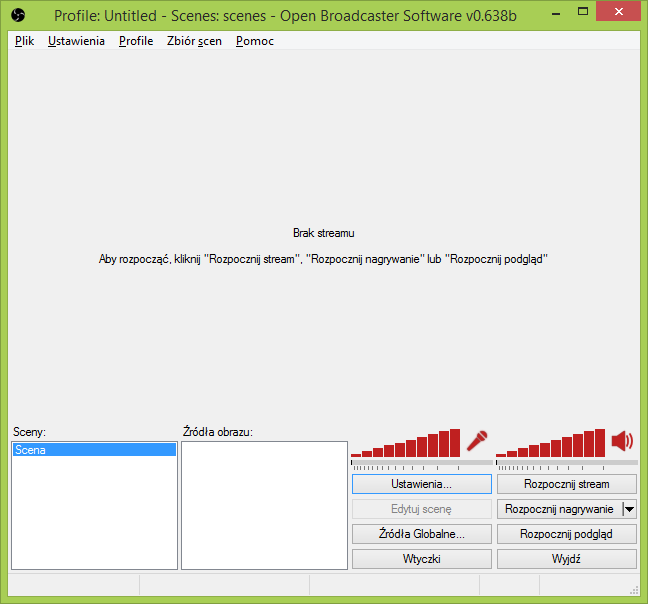Adjust the microphone volume bars
This screenshot has width=648, height=604.
coord(405,443)
